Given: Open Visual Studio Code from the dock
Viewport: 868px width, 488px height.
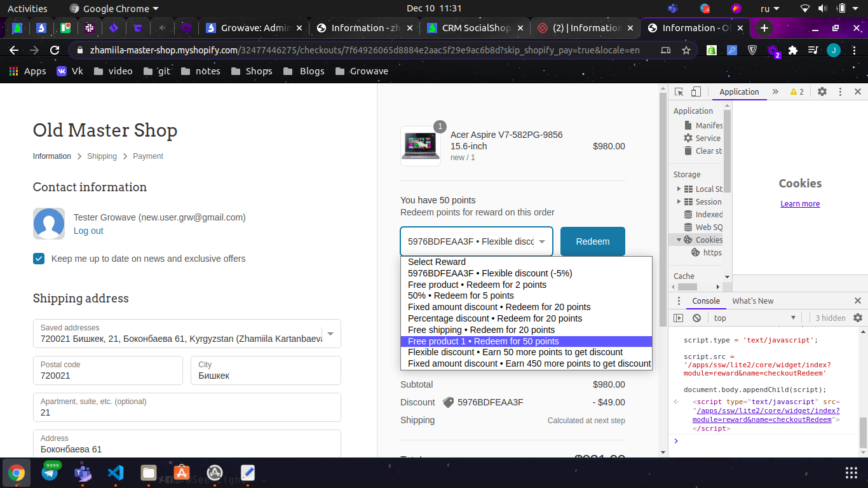Looking at the screenshot, I should pos(115,473).
